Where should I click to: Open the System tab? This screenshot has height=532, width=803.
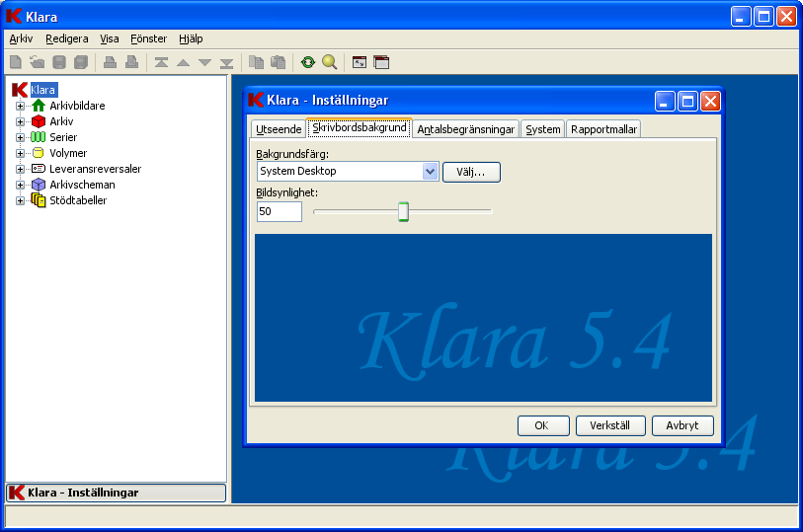tap(543, 129)
